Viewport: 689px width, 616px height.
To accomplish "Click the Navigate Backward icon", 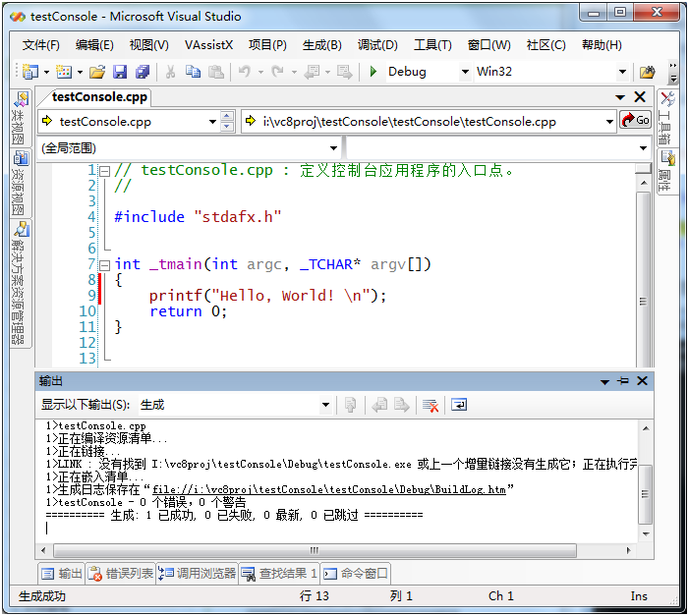I will 312,72.
